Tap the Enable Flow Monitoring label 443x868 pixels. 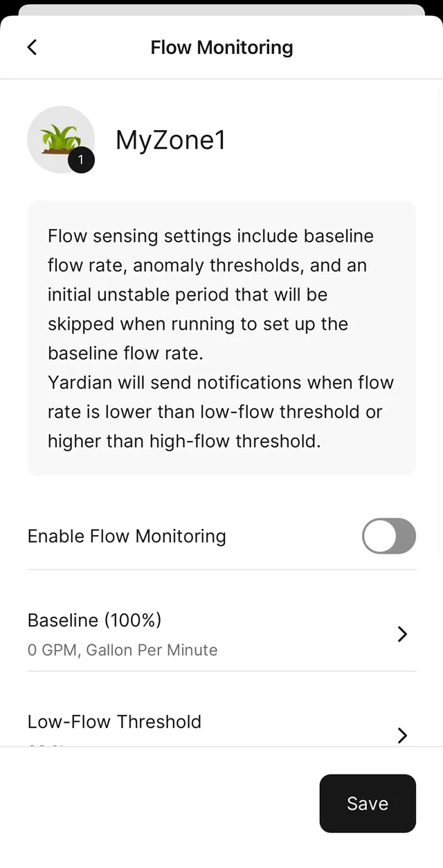(x=127, y=536)
